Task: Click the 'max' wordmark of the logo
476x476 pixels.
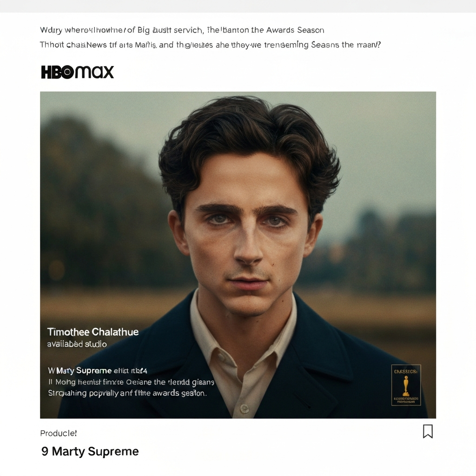Action: pyautogui.click(x=94, y=72)
